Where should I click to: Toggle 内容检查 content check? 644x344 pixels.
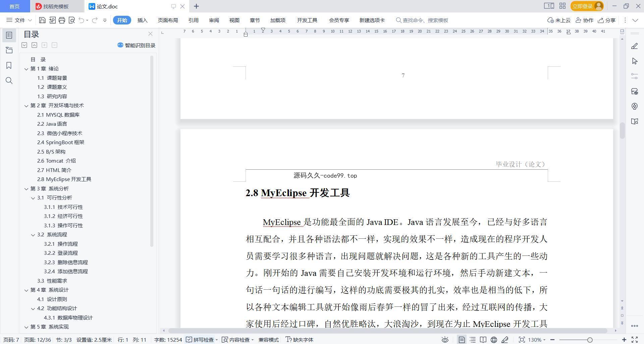pos(236,340)
